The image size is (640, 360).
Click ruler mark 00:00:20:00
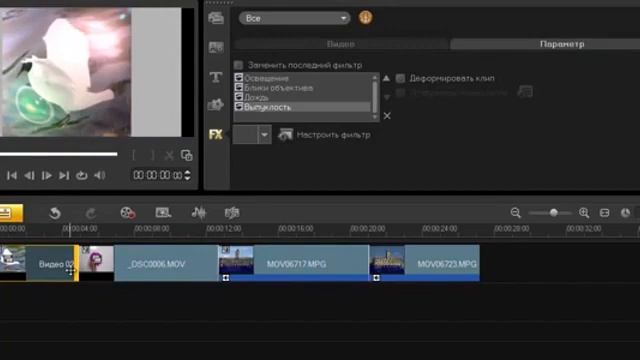click(368, 229)
